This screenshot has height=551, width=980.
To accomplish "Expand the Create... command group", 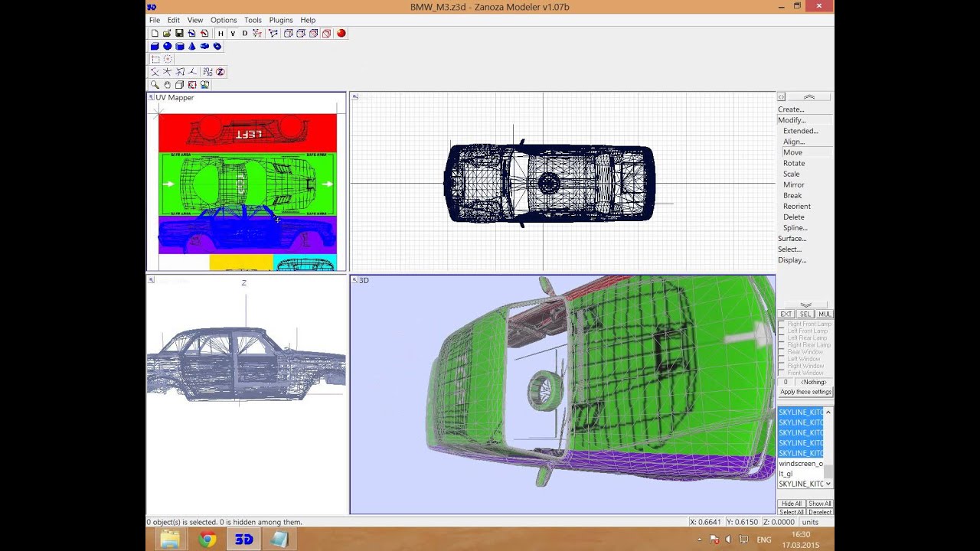I will point(791,109).
